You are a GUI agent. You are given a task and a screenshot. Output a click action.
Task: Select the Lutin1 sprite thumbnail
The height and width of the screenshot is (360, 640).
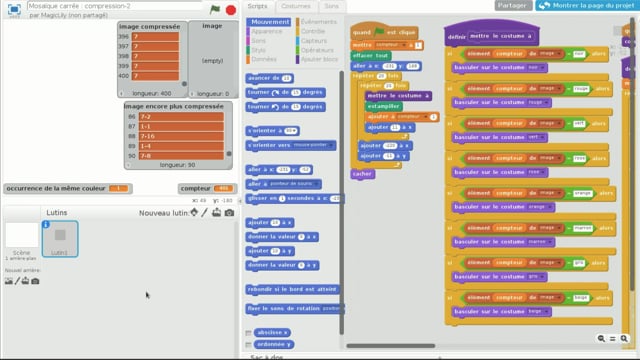[60, 239]
